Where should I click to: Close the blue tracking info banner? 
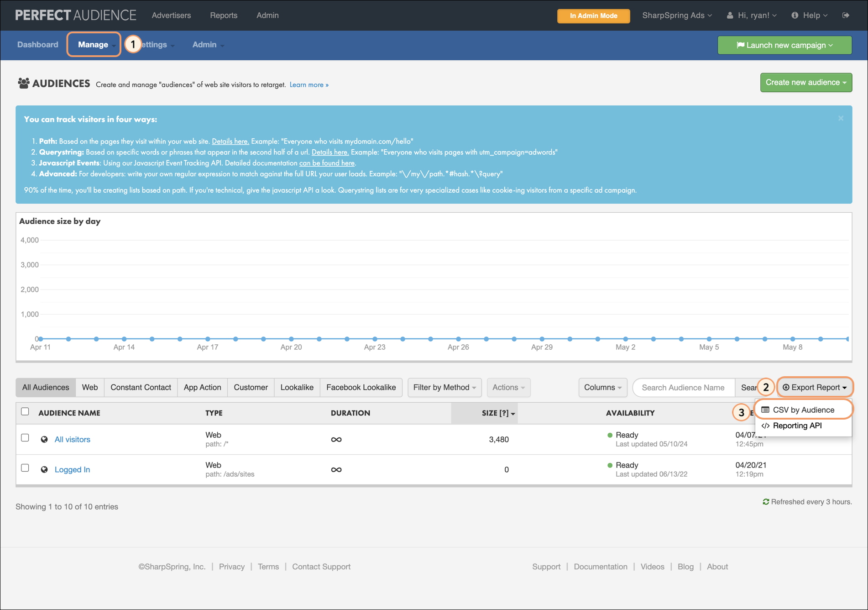pyautogui.click(x=841, y=118)
